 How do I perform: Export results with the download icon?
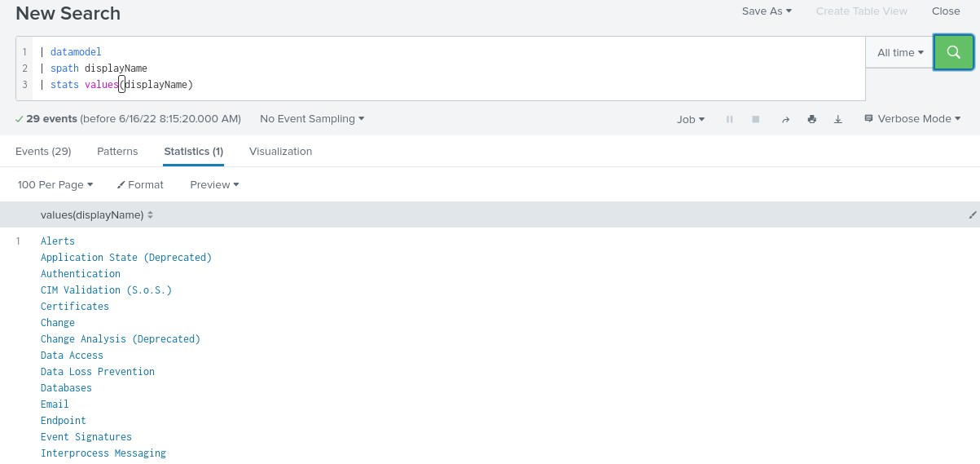coord(837,119)
